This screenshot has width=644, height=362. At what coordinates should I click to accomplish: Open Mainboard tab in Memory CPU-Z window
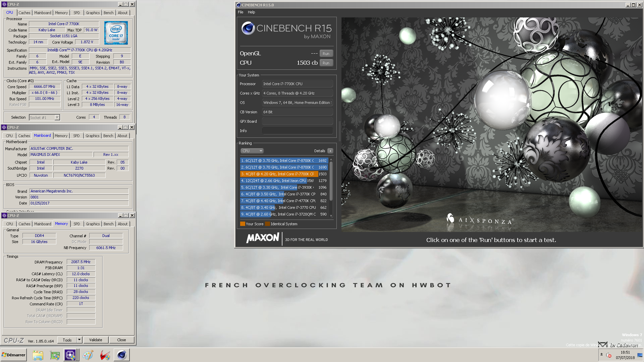tap(43, 224)
